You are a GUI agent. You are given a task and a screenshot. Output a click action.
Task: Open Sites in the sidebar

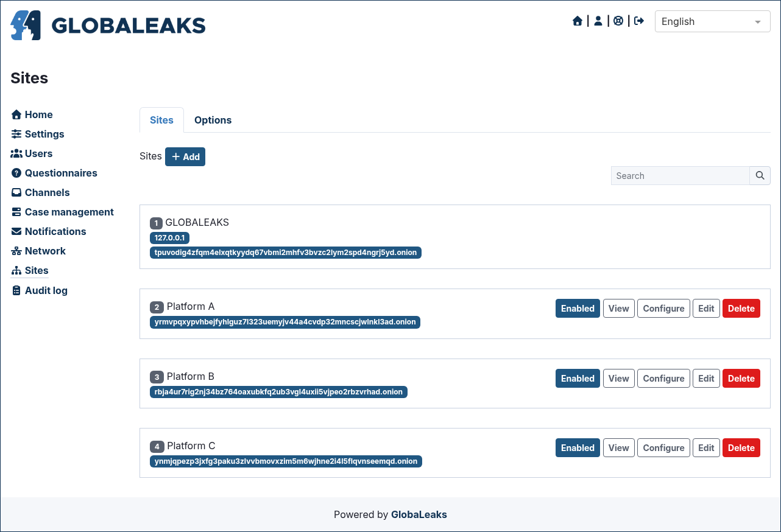point(30,270)
